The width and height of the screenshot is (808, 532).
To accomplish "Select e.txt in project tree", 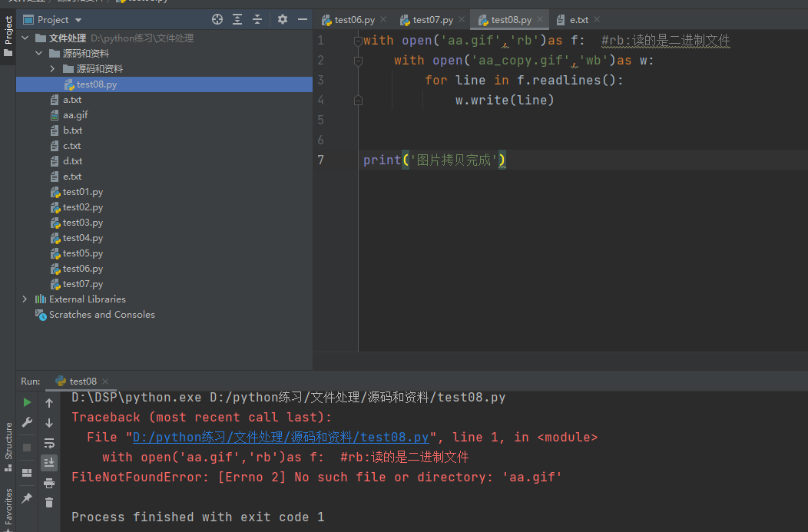I will point(72,177).
